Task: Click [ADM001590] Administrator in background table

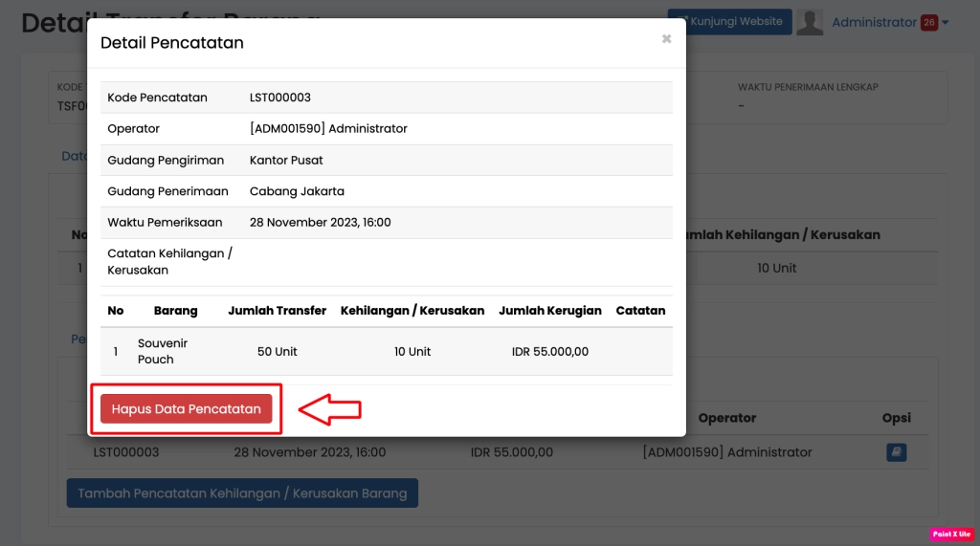Action: pyautogui.click(x=727, y=452)
